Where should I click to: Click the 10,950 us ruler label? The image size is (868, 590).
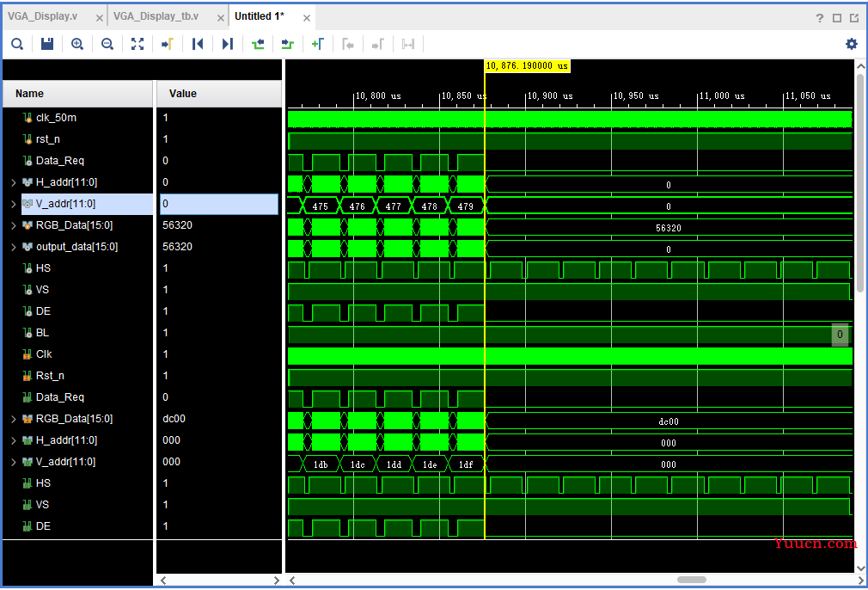pos(636,95)
